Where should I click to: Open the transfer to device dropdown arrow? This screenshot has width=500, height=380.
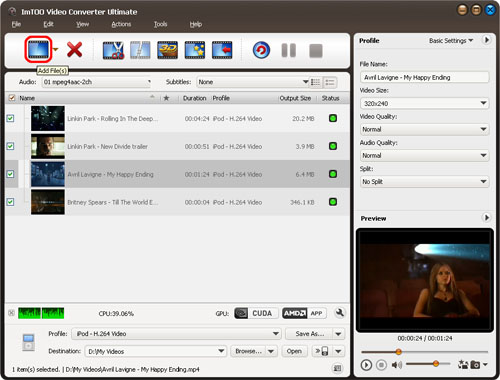pos(338,351)
